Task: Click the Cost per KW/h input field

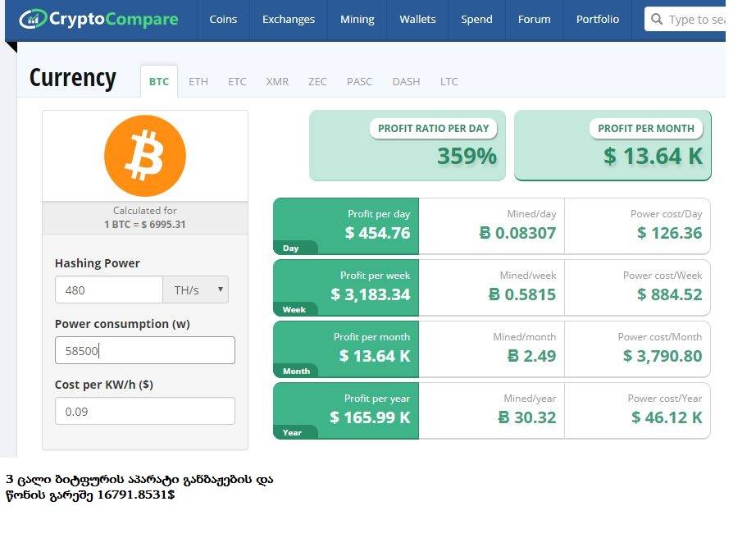Action: point(145,411)
